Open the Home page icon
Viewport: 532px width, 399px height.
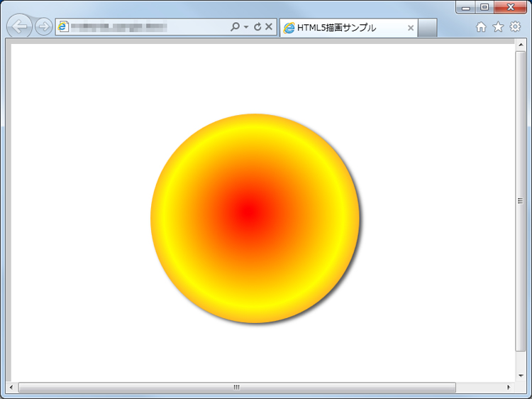click(x=481, y=27)
